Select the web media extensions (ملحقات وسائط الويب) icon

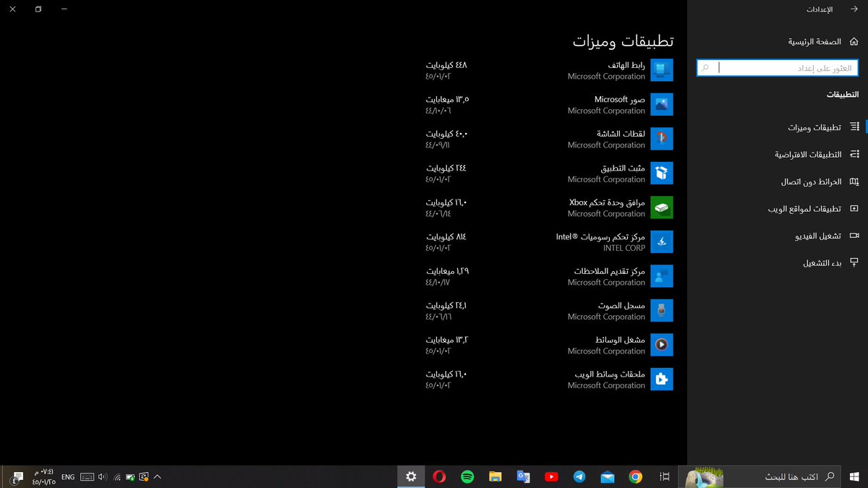point(662,379)
